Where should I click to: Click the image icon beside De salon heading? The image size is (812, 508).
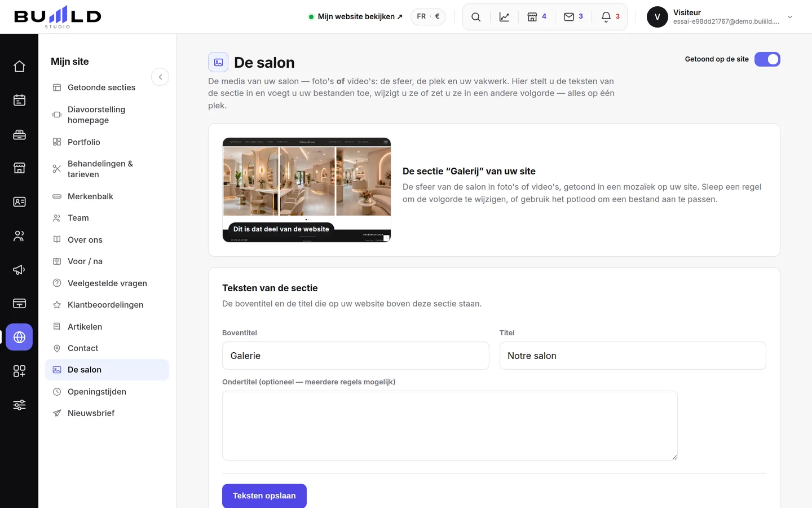click(218, 62)
